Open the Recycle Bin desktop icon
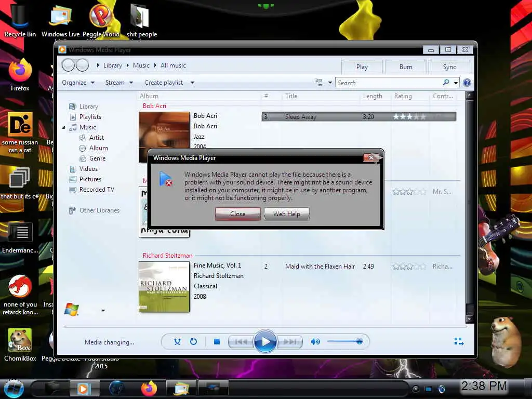Screen dimensions: 532x399 tap(20, 20)
